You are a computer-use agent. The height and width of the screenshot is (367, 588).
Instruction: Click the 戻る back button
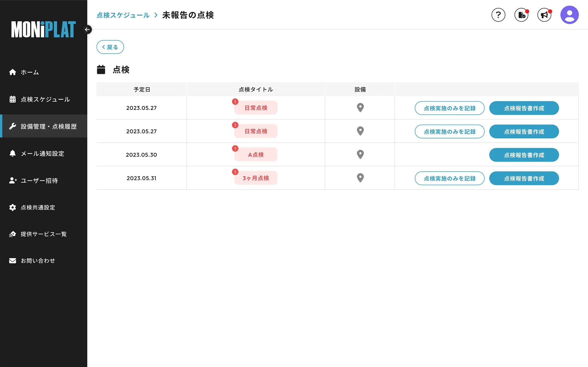coord(110,47)
